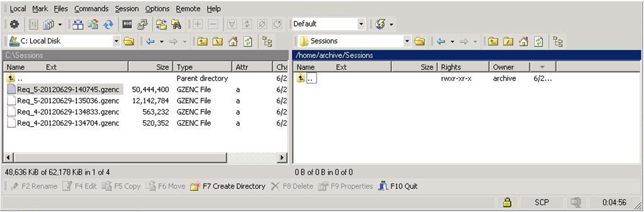Toggle the remote directory tree icon
The width and height of the screenshot is (644, 212).
tap(558, 42)
